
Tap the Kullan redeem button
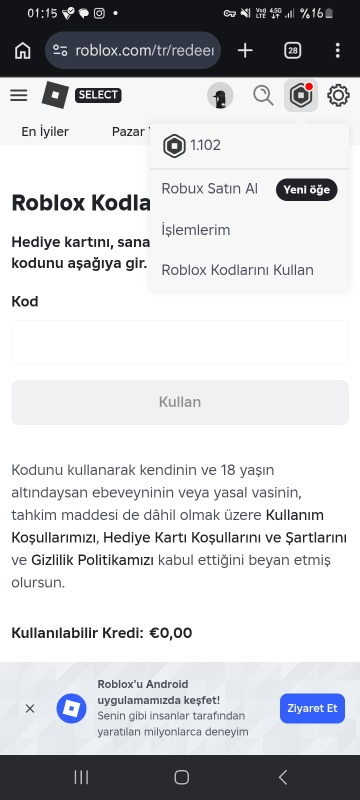point(180,402)
